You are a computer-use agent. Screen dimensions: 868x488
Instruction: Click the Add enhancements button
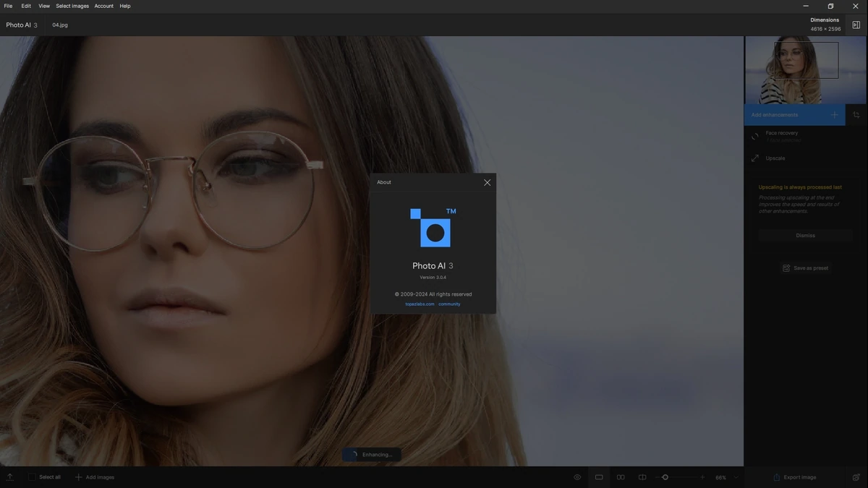pyautogui.click(x=794, y=114)
